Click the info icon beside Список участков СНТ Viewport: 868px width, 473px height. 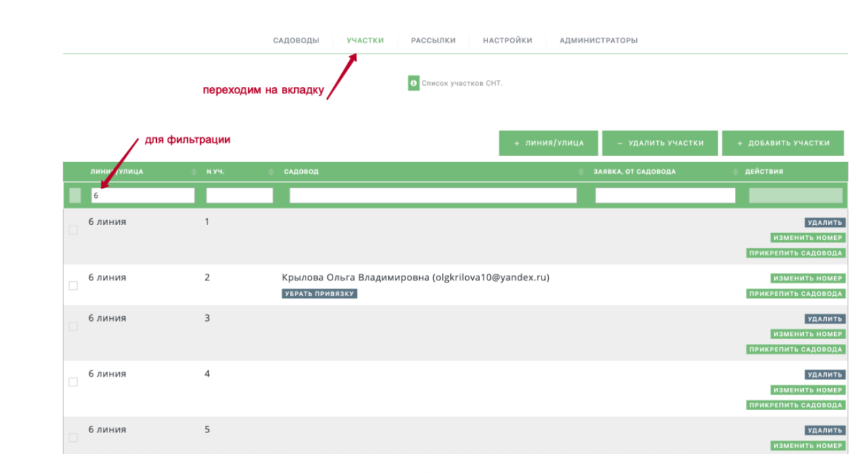414,83
